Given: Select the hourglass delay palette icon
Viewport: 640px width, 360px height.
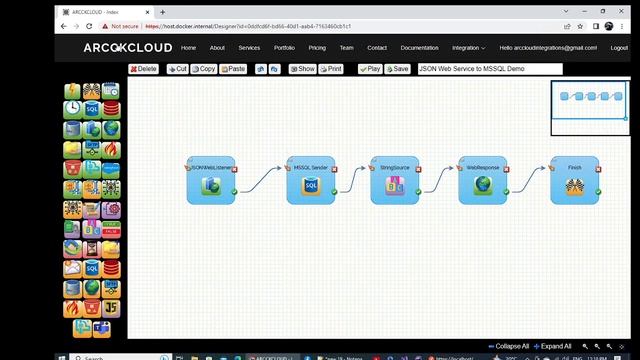Looking at the screenshot, I should pyautogui.click(x=91, y=249).
